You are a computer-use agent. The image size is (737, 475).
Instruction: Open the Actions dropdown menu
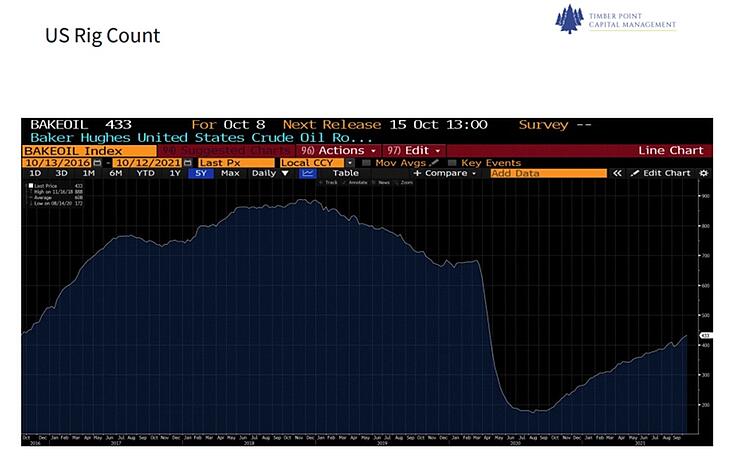click(338, 150)
